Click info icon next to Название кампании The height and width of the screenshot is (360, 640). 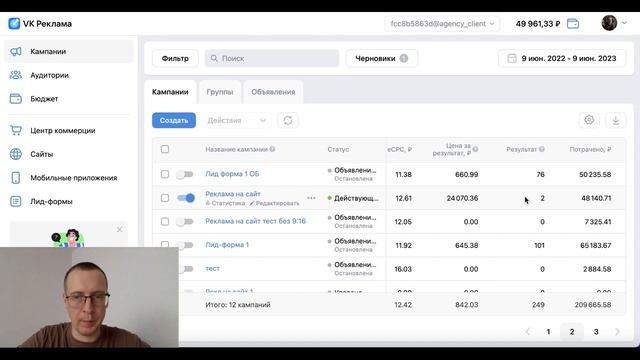(x=272, y=149)
